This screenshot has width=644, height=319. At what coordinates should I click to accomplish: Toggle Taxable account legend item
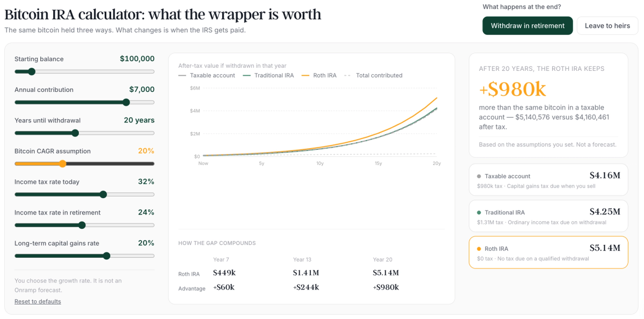point(207,75)
